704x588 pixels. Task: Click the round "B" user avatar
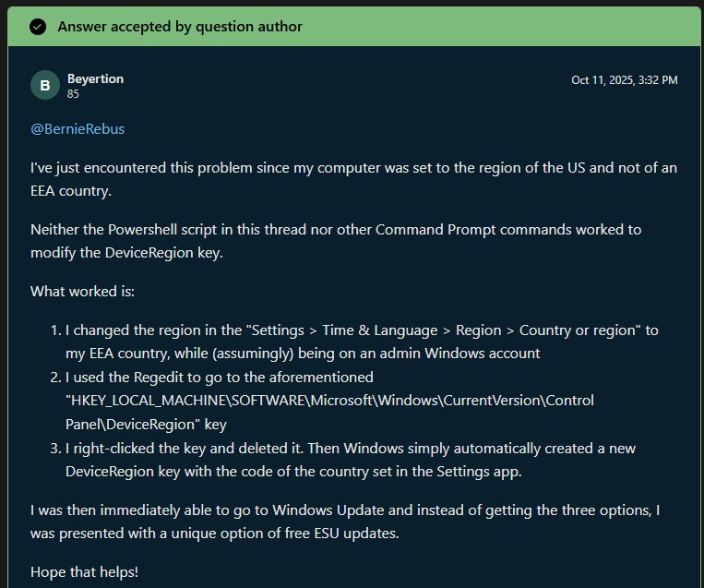(45, 86)
